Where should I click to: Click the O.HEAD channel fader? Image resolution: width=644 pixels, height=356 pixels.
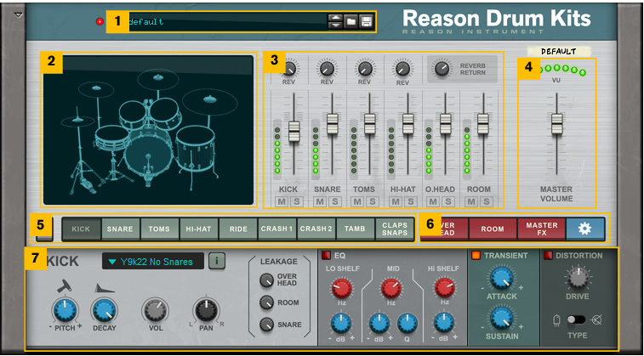click(x=446, y=123)
